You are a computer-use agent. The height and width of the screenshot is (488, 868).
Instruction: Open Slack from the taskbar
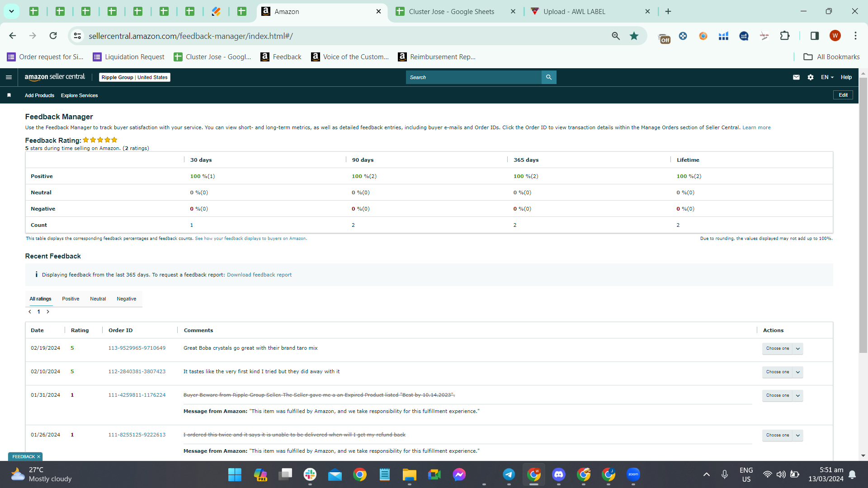pyautogui.click(x=310, y=474)
